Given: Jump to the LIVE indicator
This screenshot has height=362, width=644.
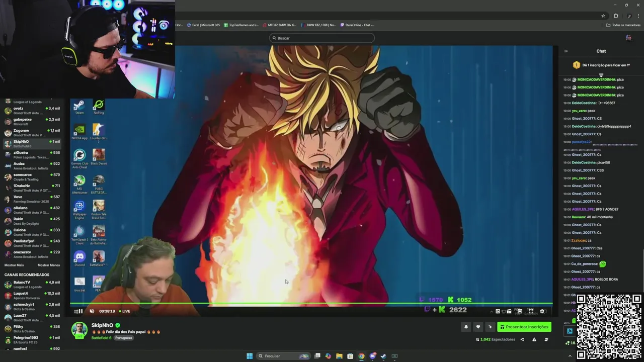Looking at the screenshot, I should 125,311.
